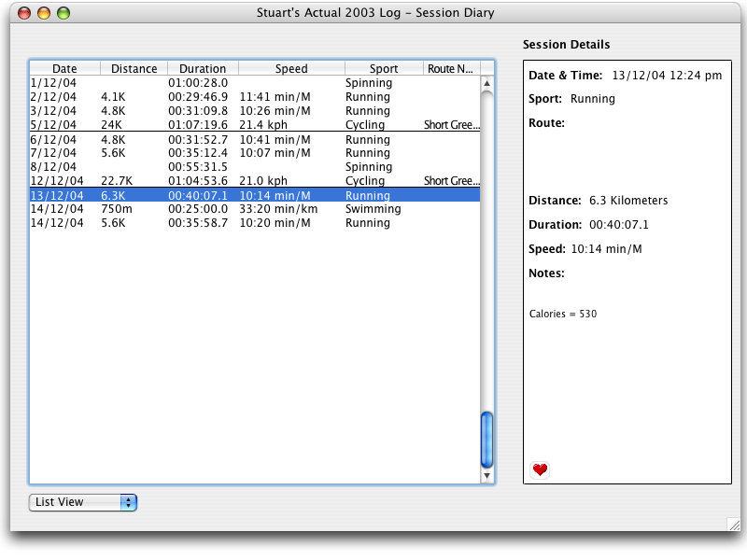The width and height of the screenshot is (747, 560).
Task: Click Short Gree... route on 5/12/04 row
Action: click(452, 124)
